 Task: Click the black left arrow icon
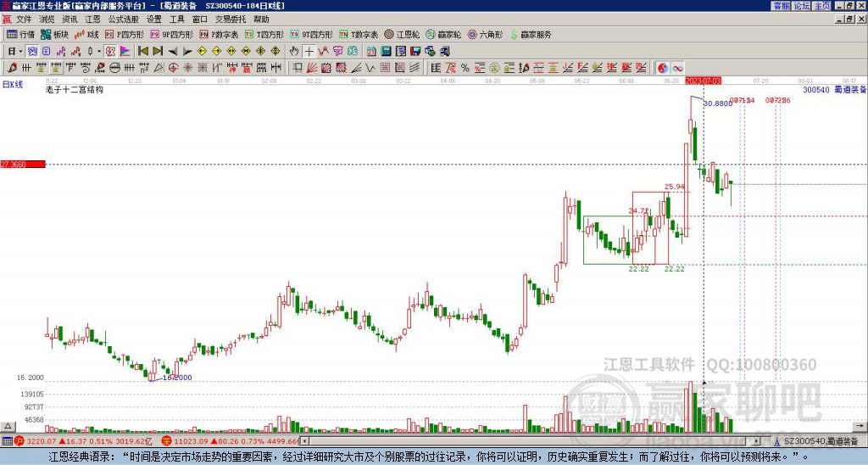[173, 52]
